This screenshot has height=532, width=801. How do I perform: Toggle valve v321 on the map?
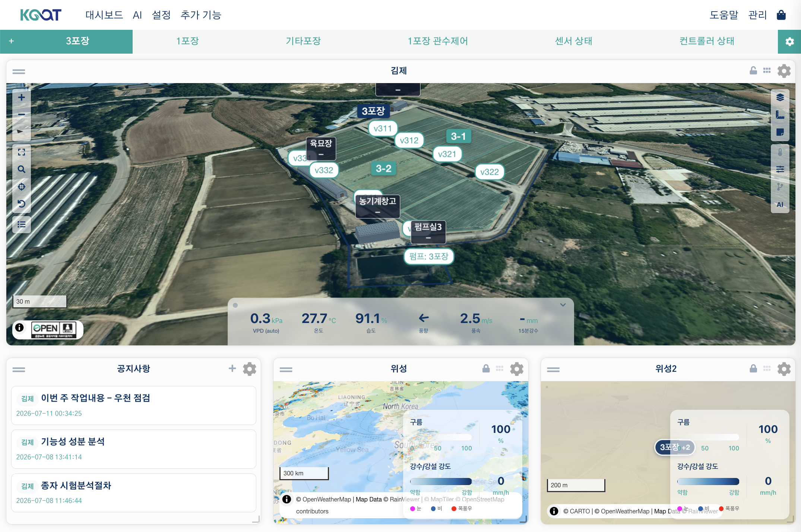447,154
